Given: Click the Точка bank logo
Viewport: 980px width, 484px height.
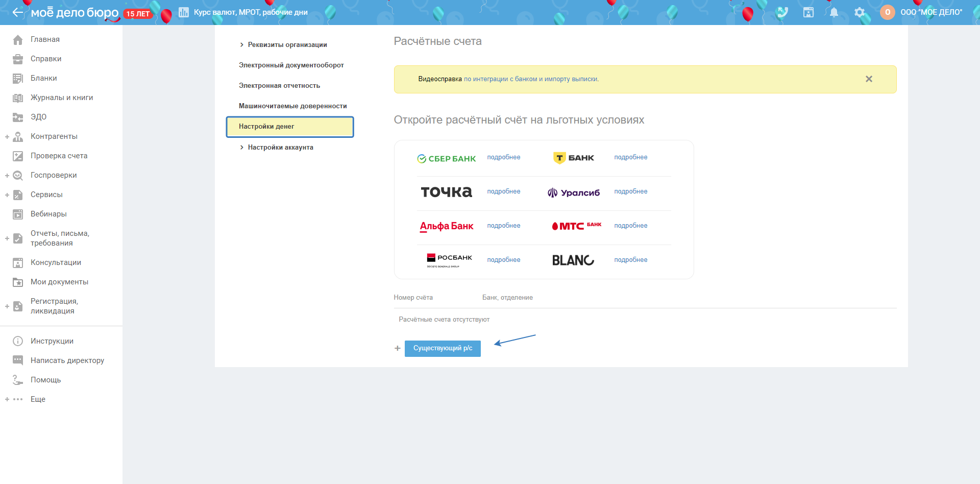Looking at the screenshot, I should click(x=447, y=192).
